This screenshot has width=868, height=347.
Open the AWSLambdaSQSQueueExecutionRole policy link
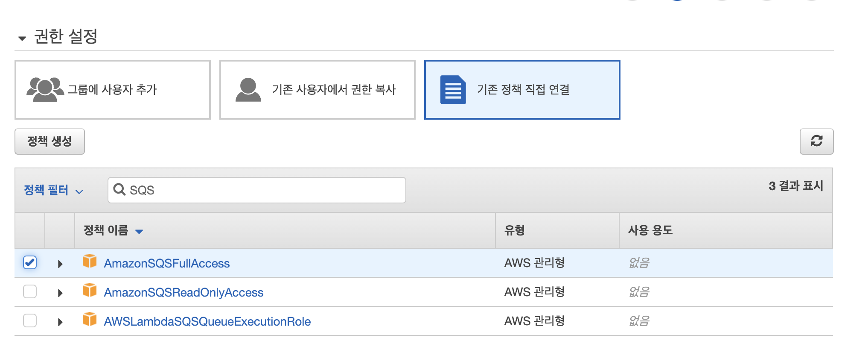click(207, 321)
